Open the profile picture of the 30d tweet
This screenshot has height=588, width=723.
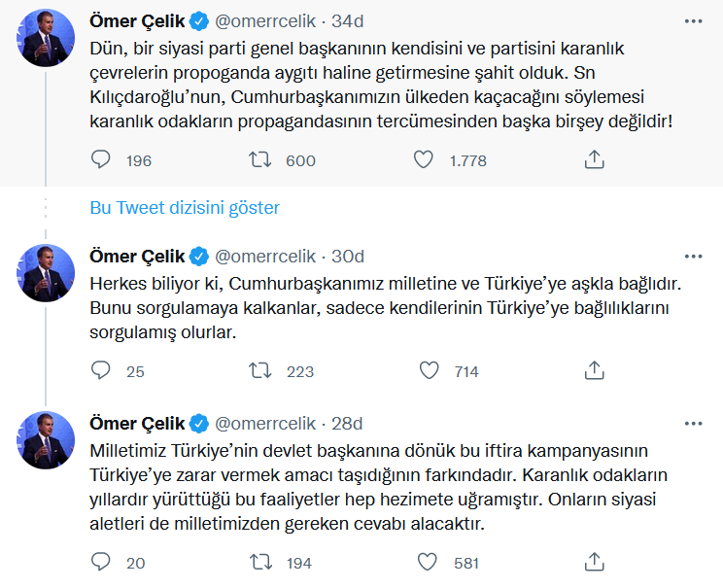45,272
